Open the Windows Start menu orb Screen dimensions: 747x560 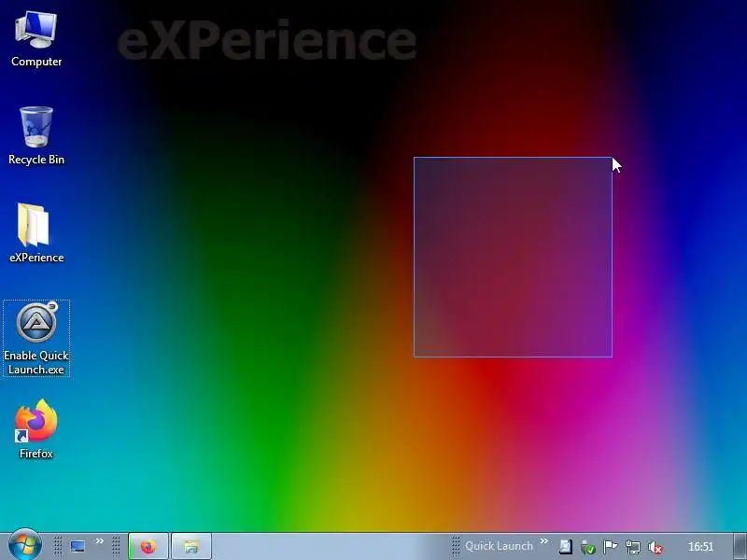click(25, 545)
